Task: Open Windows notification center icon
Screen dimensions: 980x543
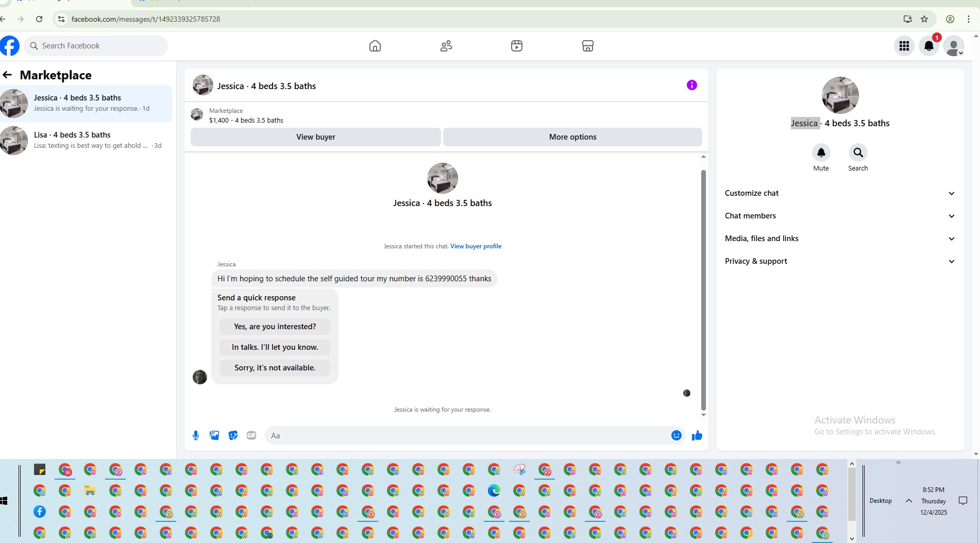Action: coord(963,501)
